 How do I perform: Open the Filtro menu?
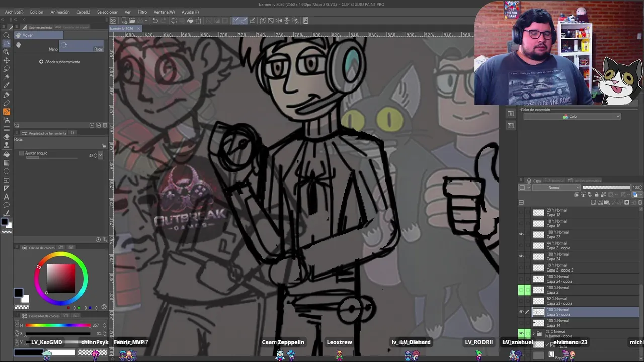click(x=142, y=12)
